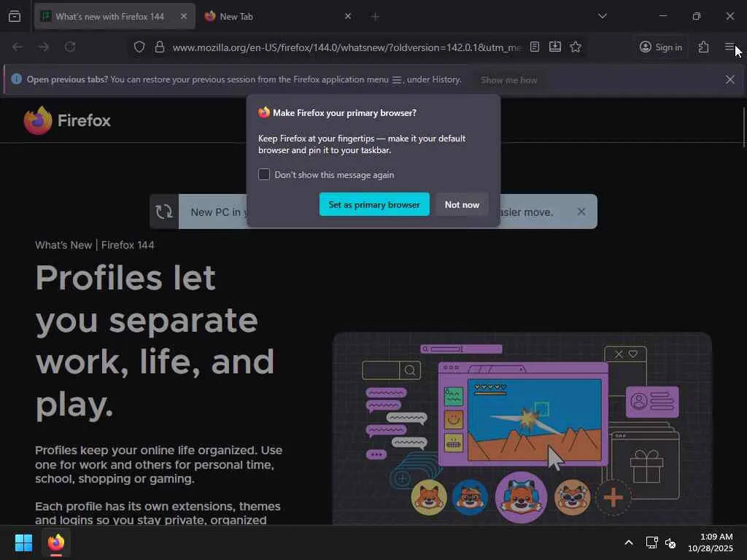The height and width of the screenshot is (560, 747).
Task: Open a new tab with plus button
Action: click(375, 17)
